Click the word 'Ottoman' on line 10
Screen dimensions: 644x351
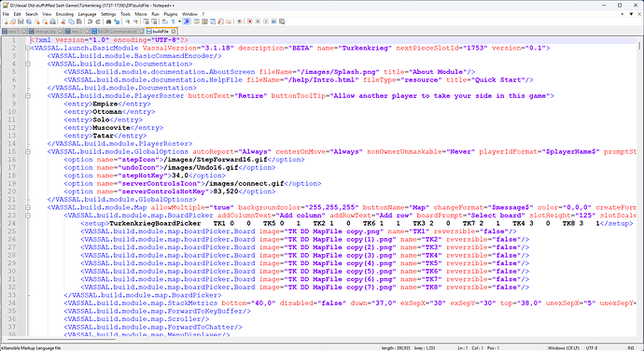pyautogui.click(x=107, y=112)
